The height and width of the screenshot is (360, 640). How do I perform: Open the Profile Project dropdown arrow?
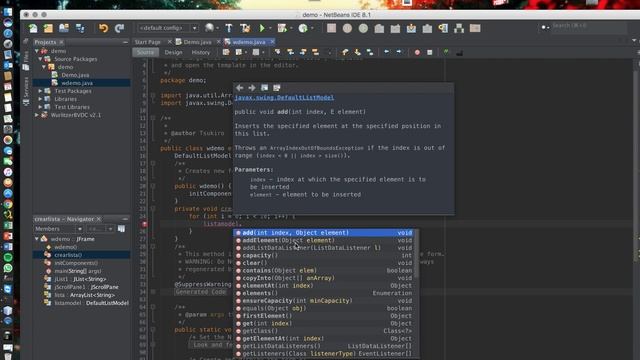tap(312, 28)
